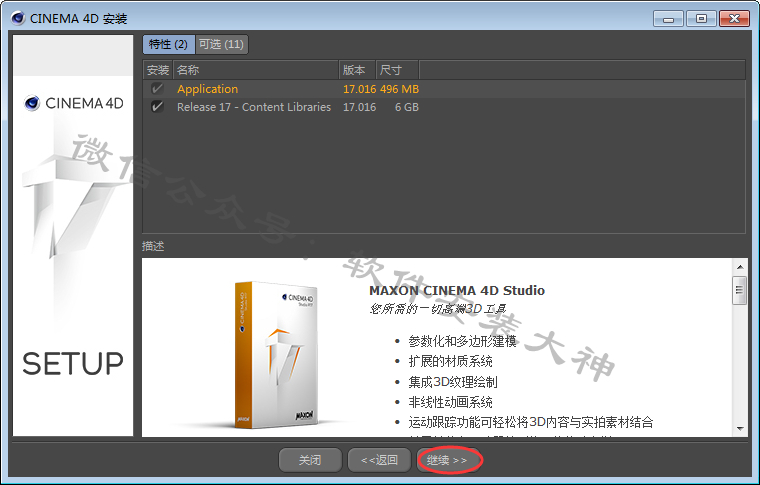Click the 496 MB size value
Viewport: 760px width, 485px height.
click(400, 89)
